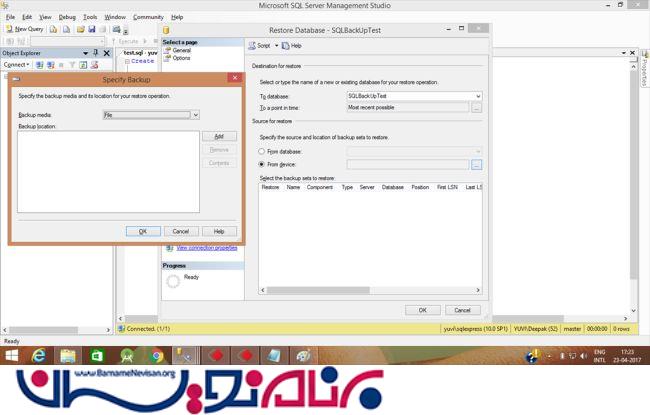
Task: Click the connect Object Explorer server icon
Action: (x=39, y=65)
